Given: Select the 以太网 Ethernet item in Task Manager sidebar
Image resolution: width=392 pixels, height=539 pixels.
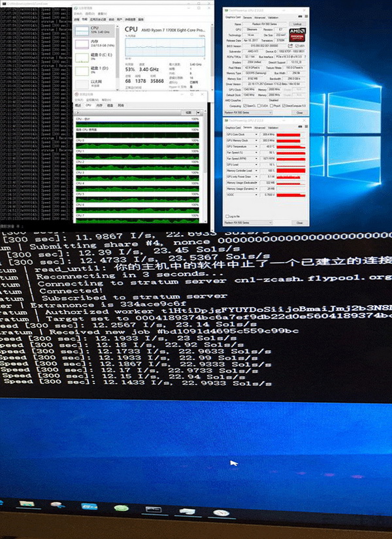Looking at the screenshot, I should (94, 84).
